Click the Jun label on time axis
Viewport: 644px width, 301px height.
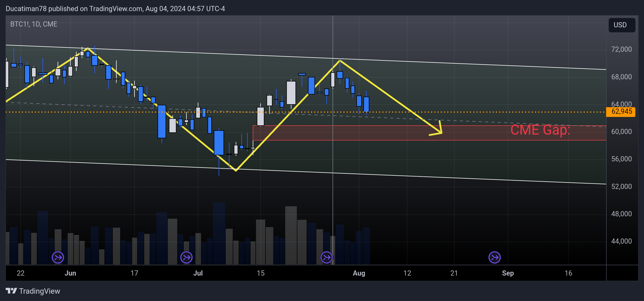[70, 273]
